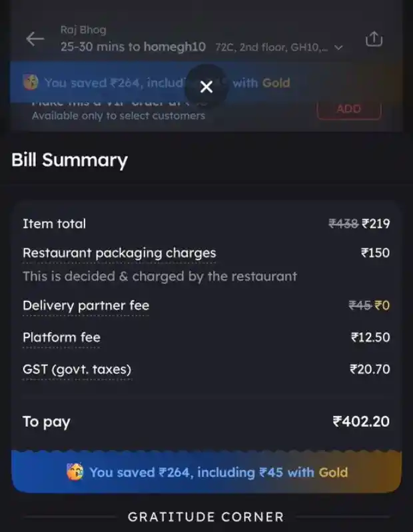Screen dimensions: 413x532
Task: Open the Restaurant packaging charges info
Action: coord(119,253)
